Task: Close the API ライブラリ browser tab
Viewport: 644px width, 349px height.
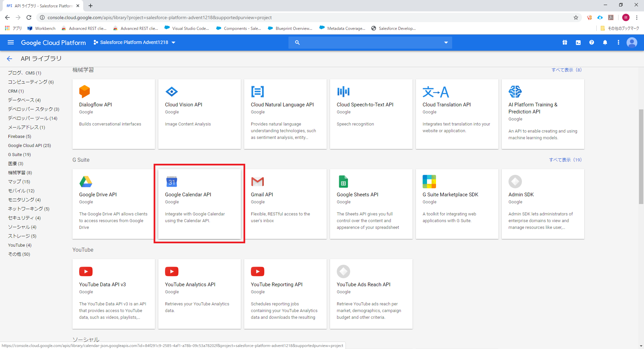Action: 78,6
